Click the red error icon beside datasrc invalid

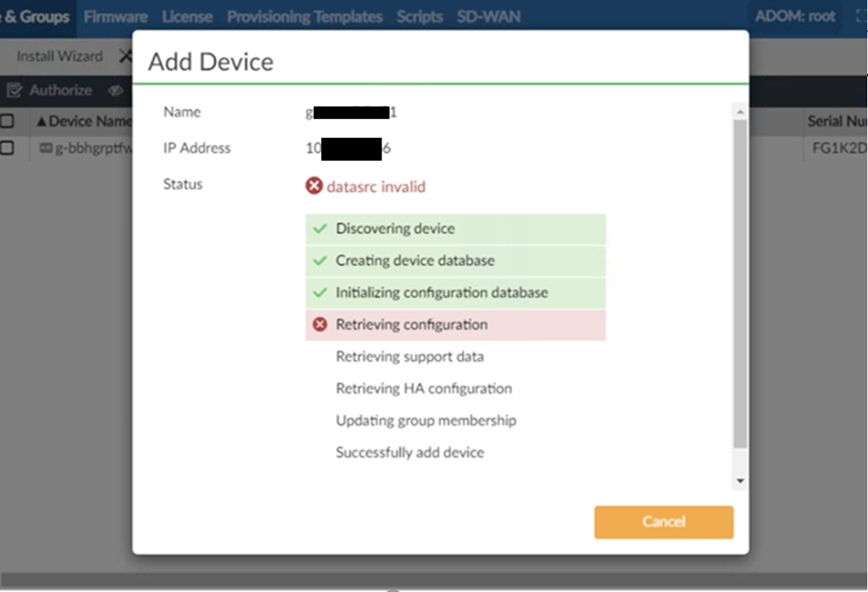click(x=314, y=186)
